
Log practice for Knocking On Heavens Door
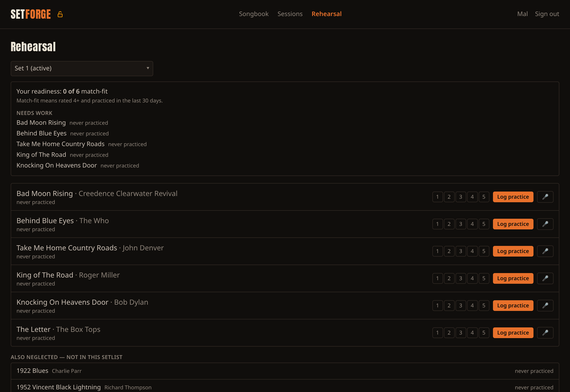click(513, 306)
